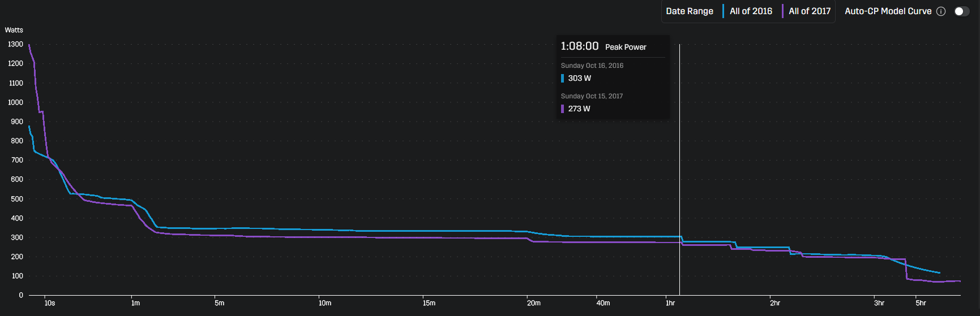Click the 10s mark on time axis

tap(50, 304)
